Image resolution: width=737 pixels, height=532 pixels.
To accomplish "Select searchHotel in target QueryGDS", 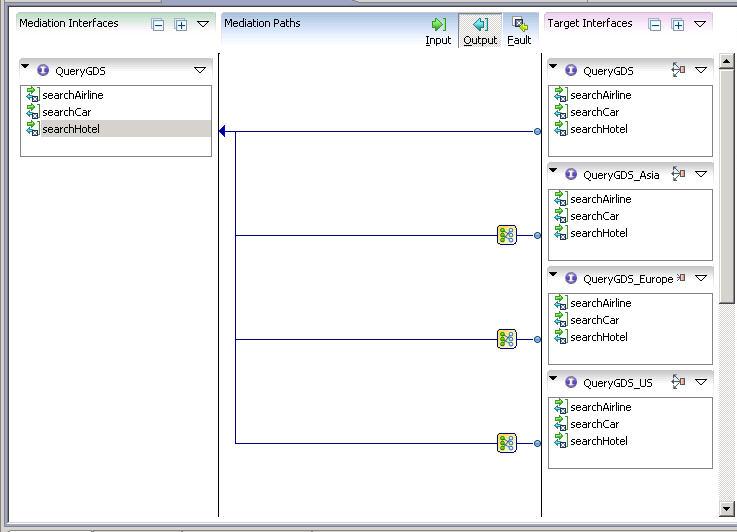I will 599,129.
